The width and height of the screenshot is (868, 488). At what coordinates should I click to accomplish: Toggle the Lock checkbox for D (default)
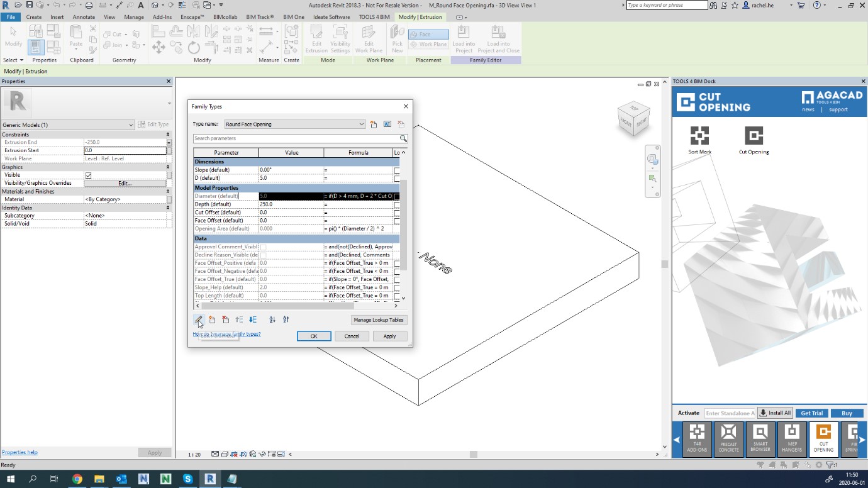point(397,179)
